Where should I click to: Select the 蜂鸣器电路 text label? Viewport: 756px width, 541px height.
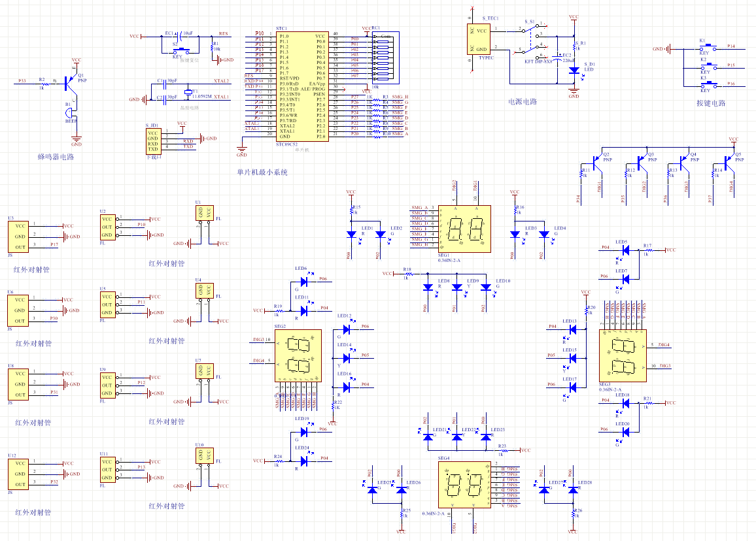pos(56,157)
